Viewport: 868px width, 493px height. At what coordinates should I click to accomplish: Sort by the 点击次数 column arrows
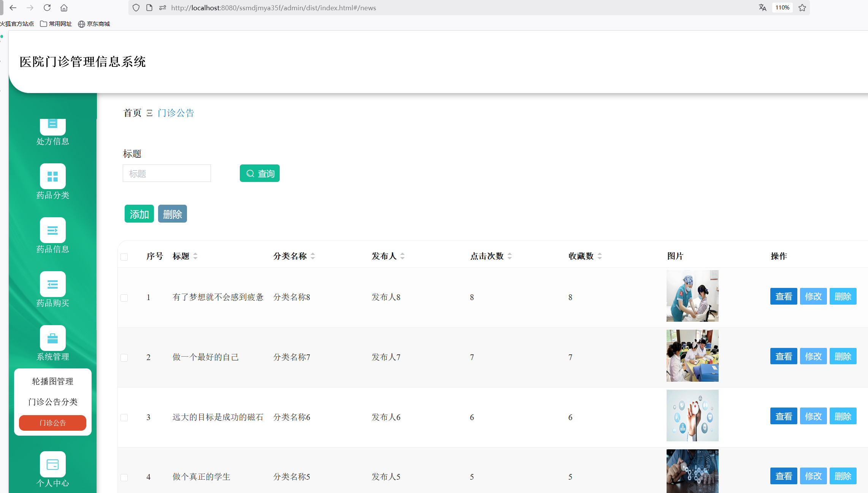click(510, 256)
